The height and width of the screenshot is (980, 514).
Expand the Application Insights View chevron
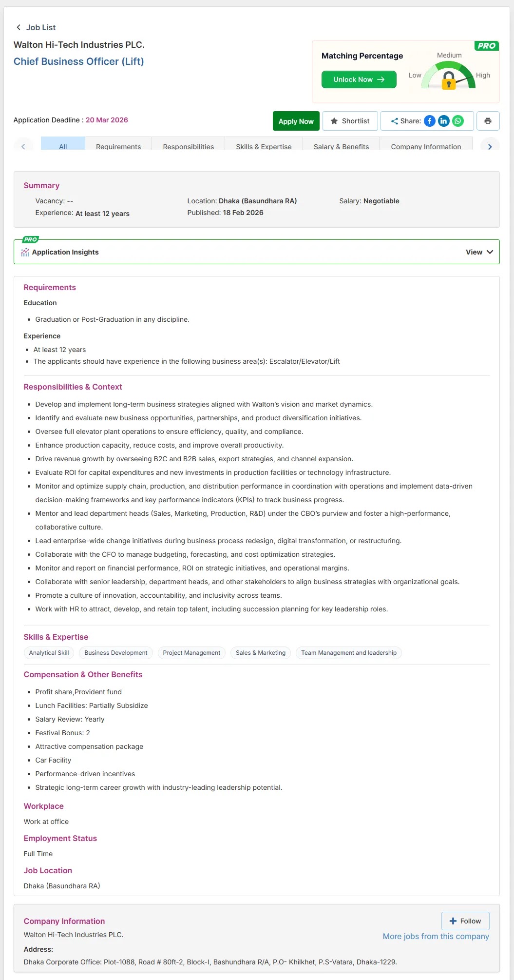pyautogui.click(x=490, y=252)
